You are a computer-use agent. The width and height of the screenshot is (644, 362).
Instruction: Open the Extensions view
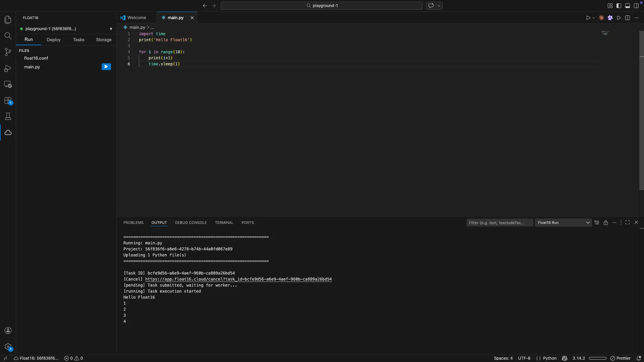(x=8, y=101)
